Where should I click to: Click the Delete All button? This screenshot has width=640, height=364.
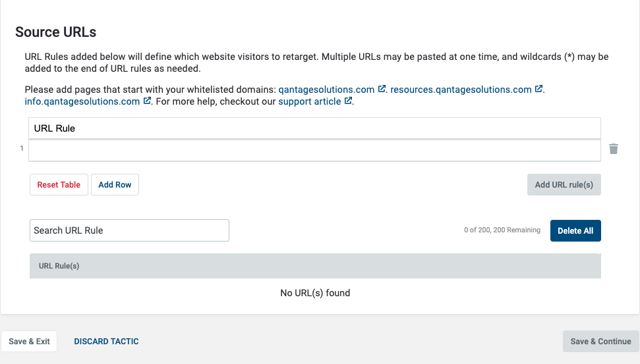tap(575, 231)
